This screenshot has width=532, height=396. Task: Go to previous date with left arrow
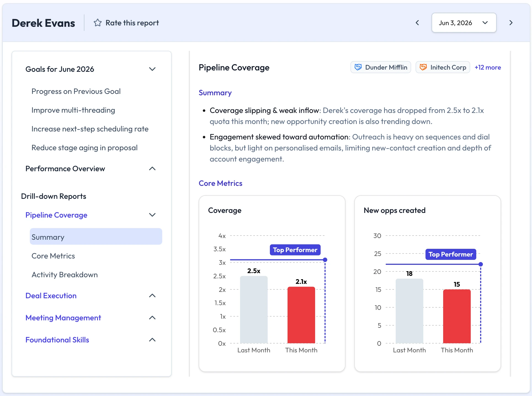[x=417, y=23]
